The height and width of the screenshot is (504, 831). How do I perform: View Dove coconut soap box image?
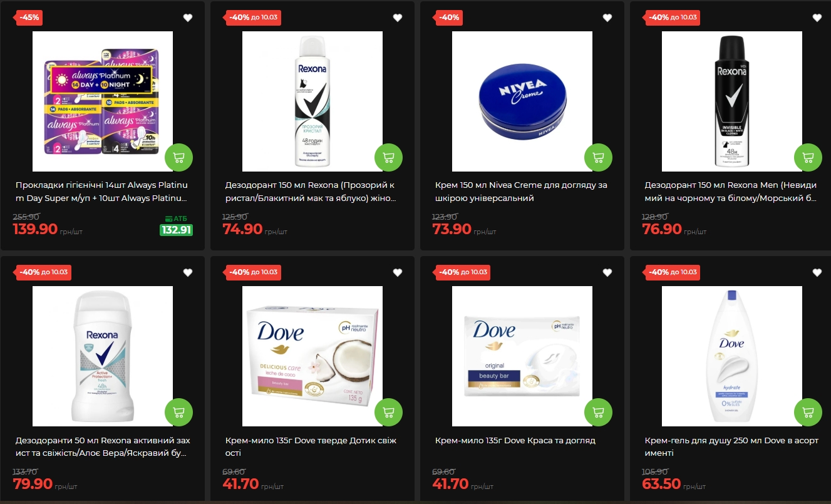pyautogui.click(x=312, y=356)
